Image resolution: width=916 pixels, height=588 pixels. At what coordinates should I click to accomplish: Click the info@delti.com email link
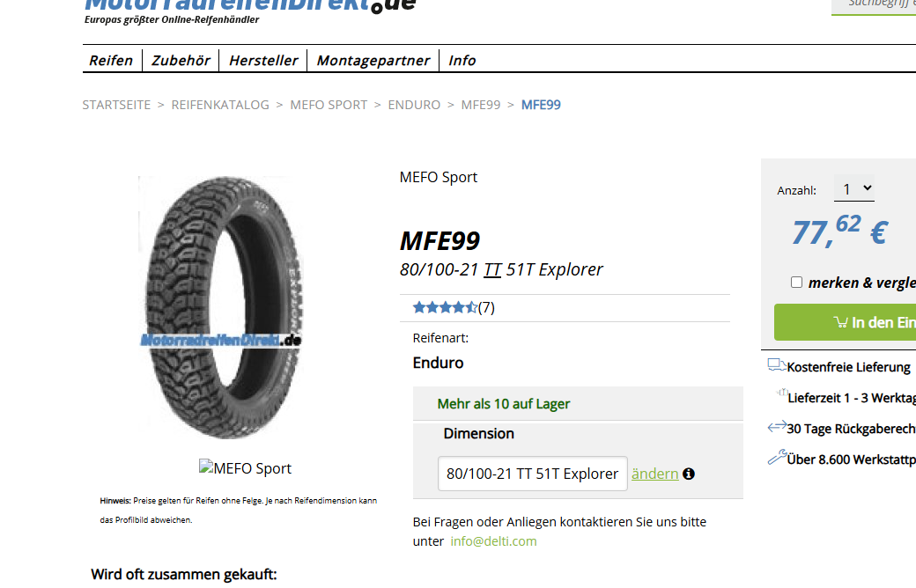[493, 541]
